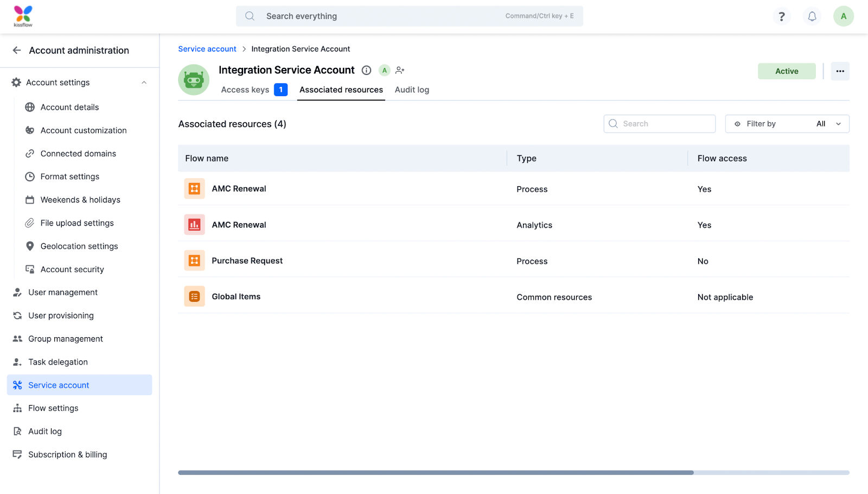Click the Flow name column header
Viewport: 868px width, 494px height.
coord(207,159)
